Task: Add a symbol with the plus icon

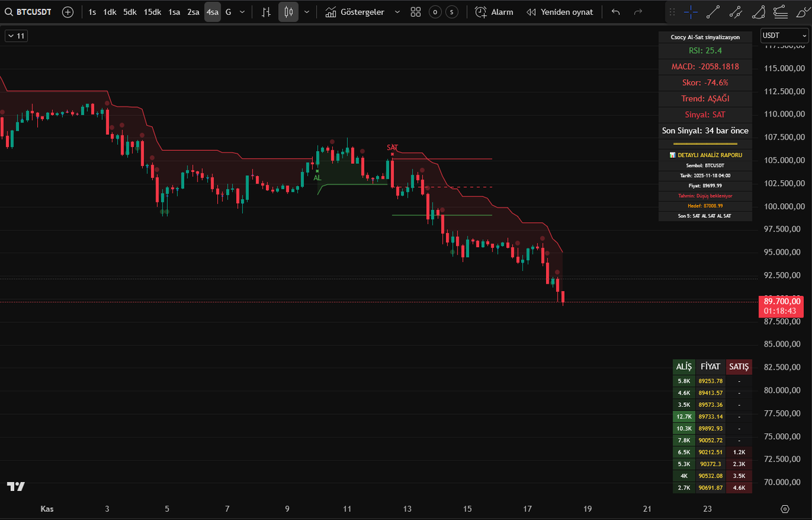Action: [68, 12]
